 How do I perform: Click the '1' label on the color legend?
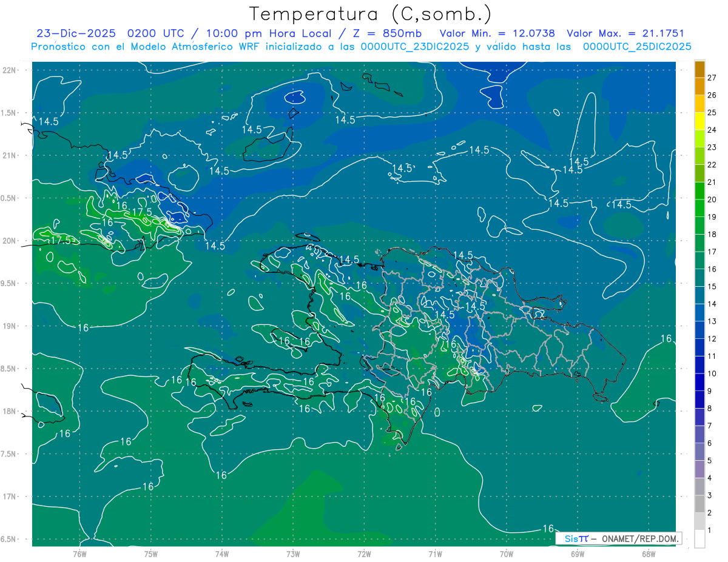click(x=710, y=530)
